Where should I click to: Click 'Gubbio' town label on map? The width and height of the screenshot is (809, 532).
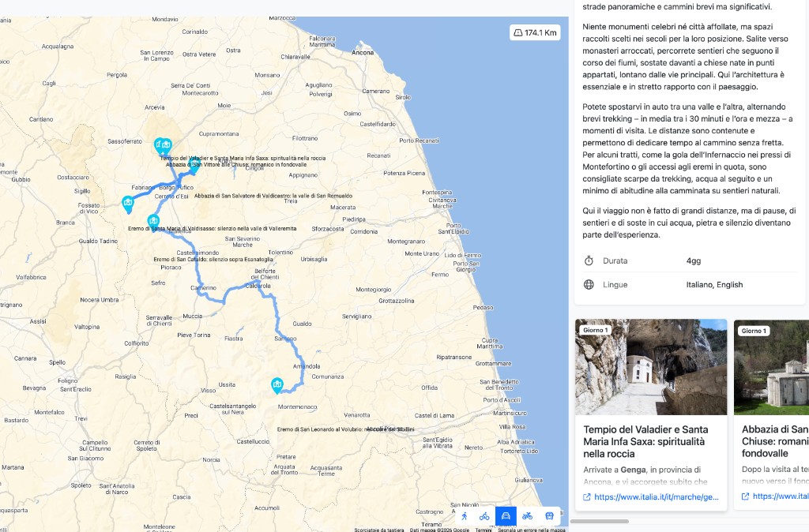[x=21, y=179]
